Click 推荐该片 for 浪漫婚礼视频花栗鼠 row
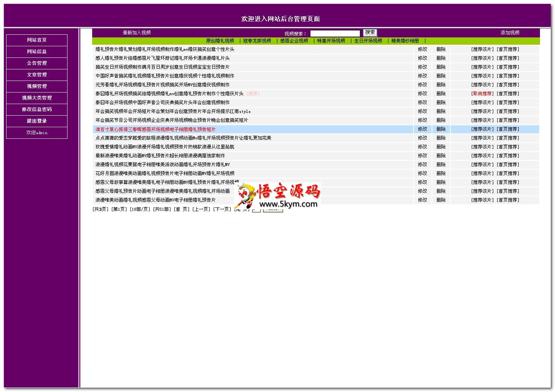555x392 pixels. 482,165
